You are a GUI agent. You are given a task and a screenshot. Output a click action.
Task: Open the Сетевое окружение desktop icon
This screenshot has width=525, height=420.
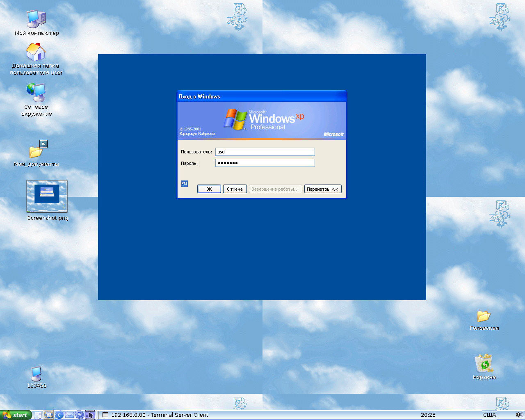click(36, 93)
